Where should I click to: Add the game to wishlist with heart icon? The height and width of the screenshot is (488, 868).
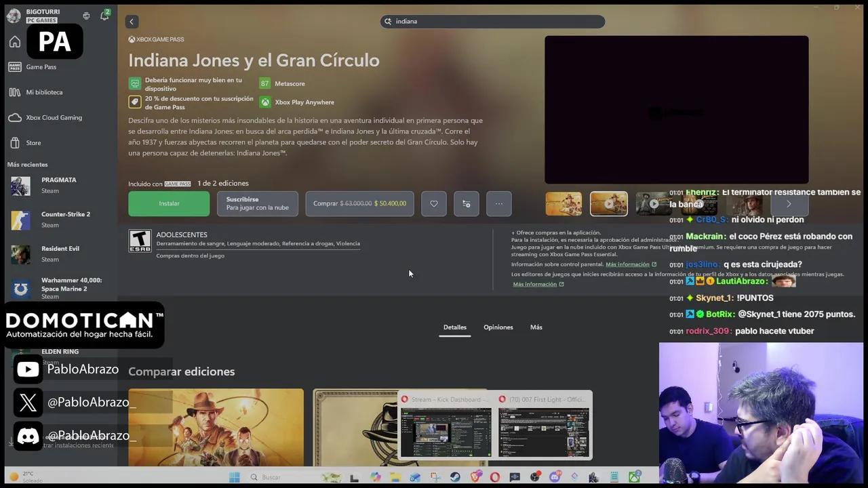tap(434, 203)
